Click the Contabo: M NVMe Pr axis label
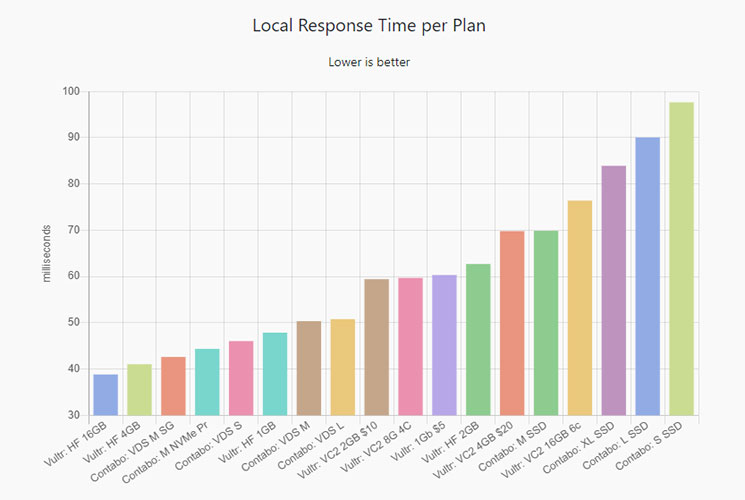Viewport: 745px width, 500px height. [165, 453]
